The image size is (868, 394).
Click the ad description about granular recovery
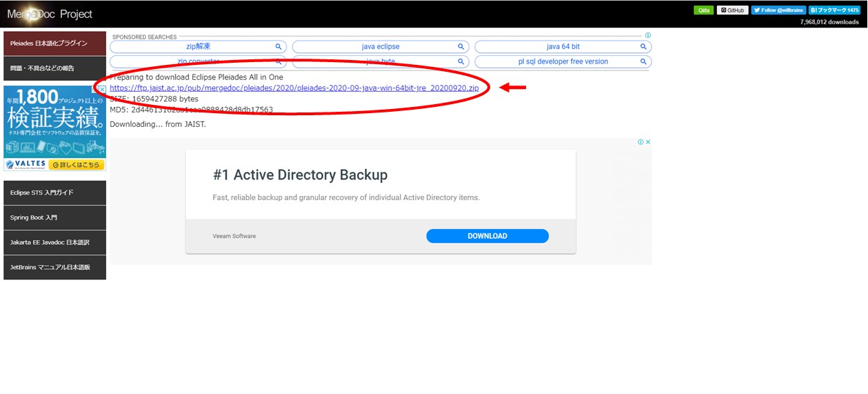346,197
